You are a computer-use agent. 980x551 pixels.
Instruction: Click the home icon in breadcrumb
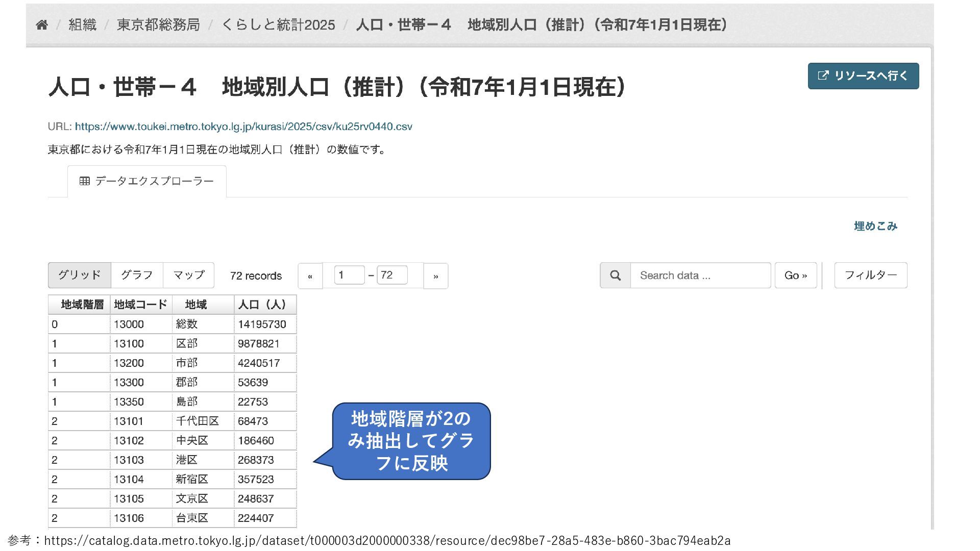tap(42, 24)
